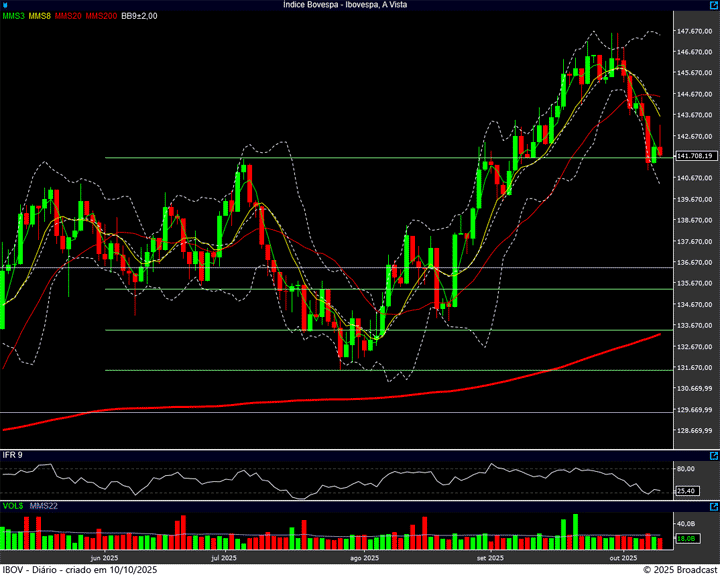Click the VOL$ indicator title
The image size is (720, 575).
tap(13, 508)
